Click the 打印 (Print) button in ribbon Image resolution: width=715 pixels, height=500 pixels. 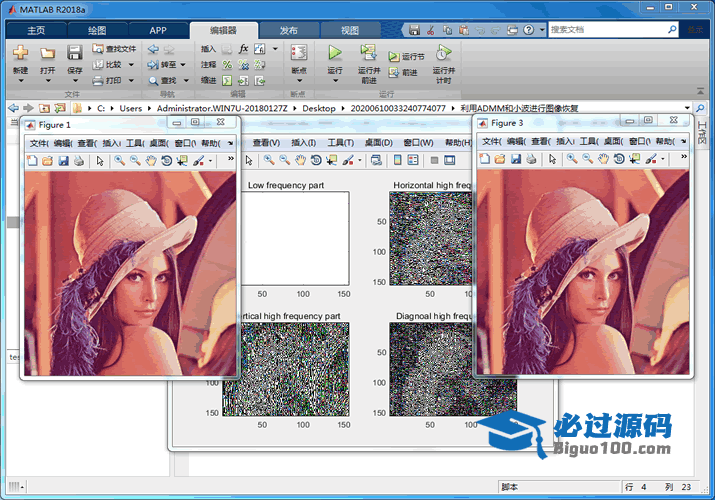click(x=108, y=81)
